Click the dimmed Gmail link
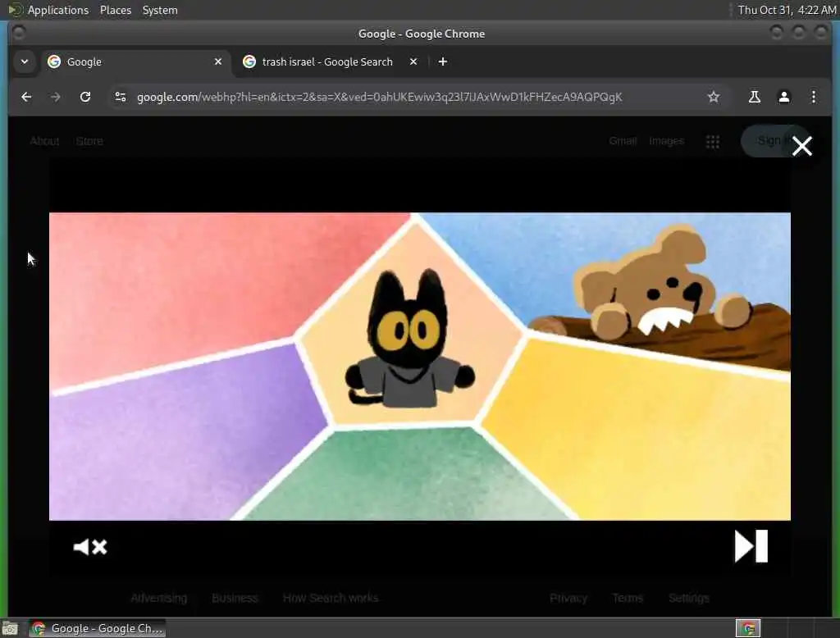Image resolution: width=840 pixels, height=638 pixels. pyautogui.click(x=623, y=141)
